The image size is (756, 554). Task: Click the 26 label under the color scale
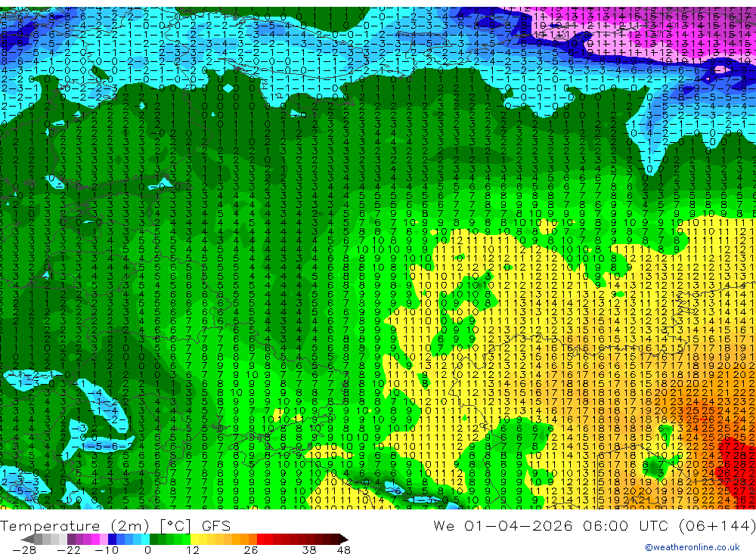click(251, 550)
